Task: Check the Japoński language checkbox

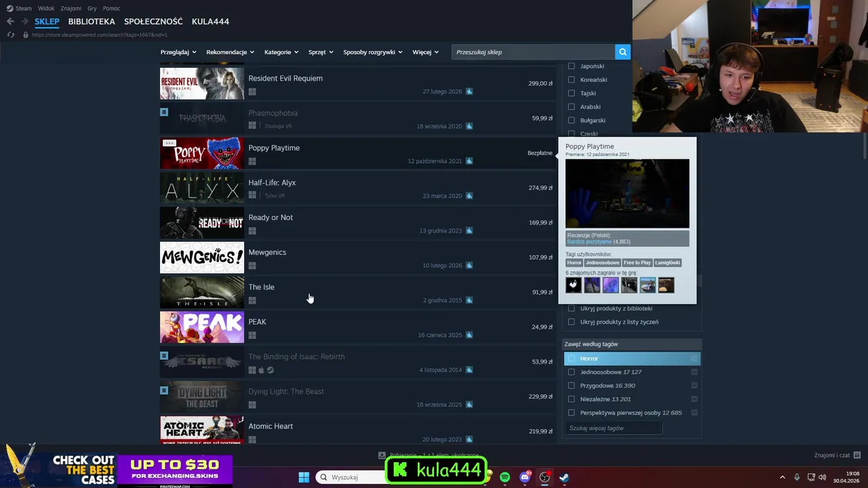Action: 571,66
